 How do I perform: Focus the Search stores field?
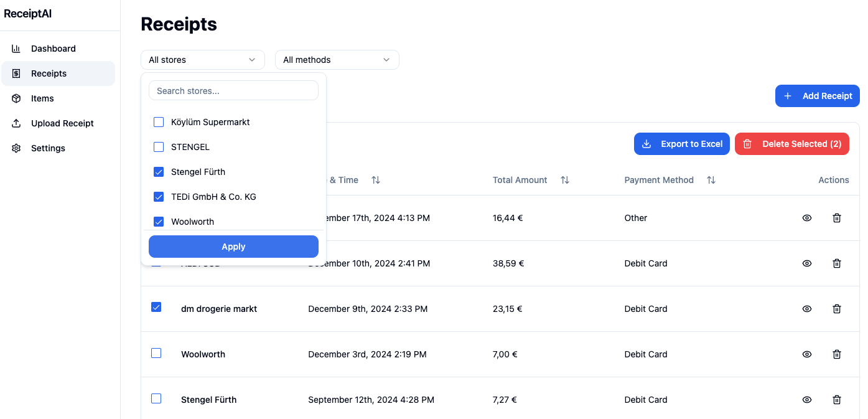click(x=233, y=90)
